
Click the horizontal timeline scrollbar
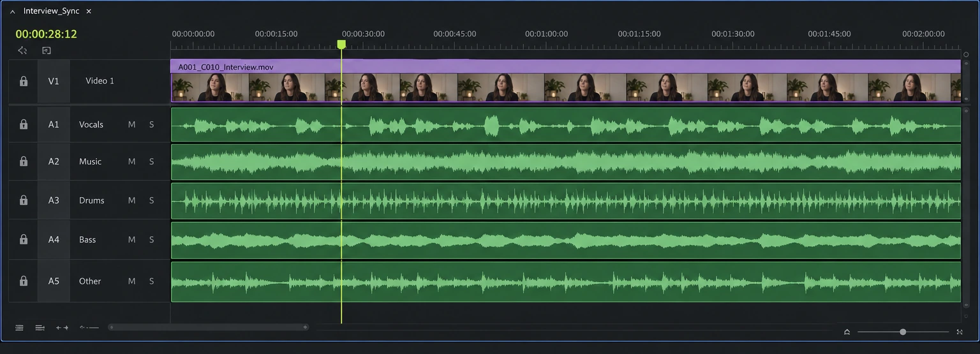[208, 327]
